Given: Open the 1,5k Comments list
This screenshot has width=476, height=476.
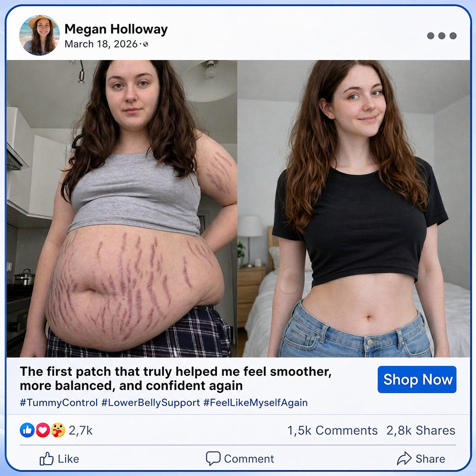Looking at the screenshot, I should (x=332, y=430).
